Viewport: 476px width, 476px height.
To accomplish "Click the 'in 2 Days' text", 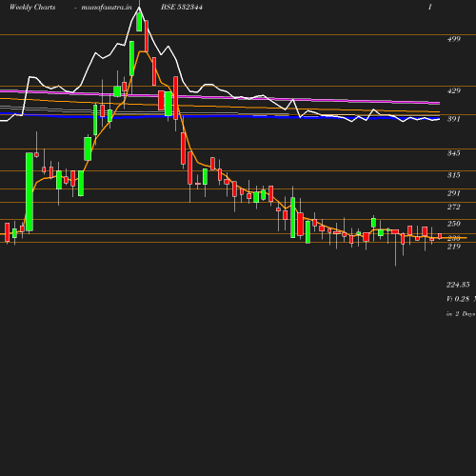I will [x=461, y=314].
